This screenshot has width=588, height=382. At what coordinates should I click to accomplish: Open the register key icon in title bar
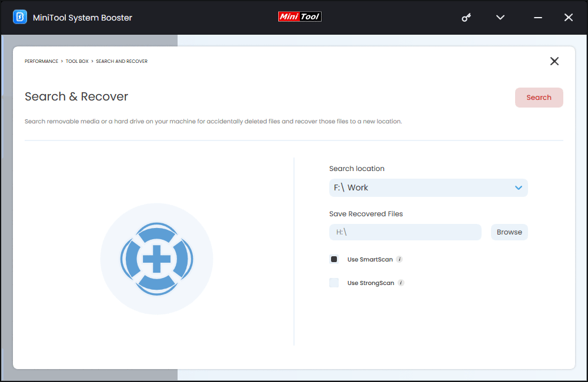coord(466,17)
